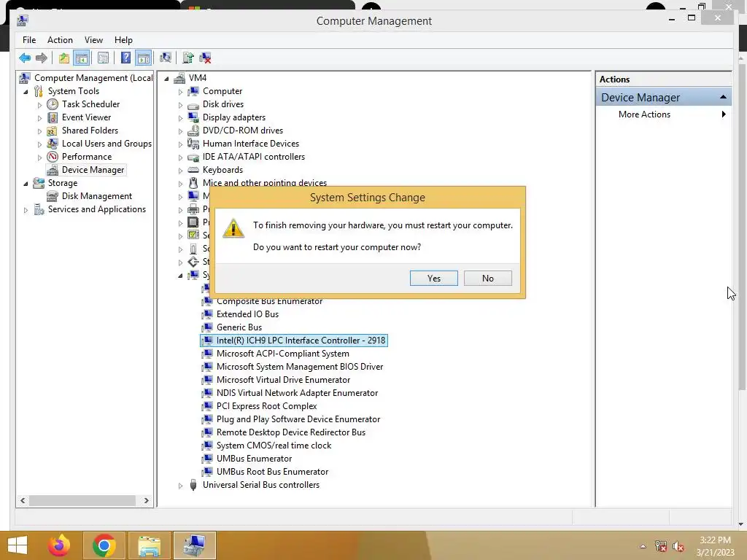
Task: Collapse the Device Manager actions section
Action: (x=723, y=97)
